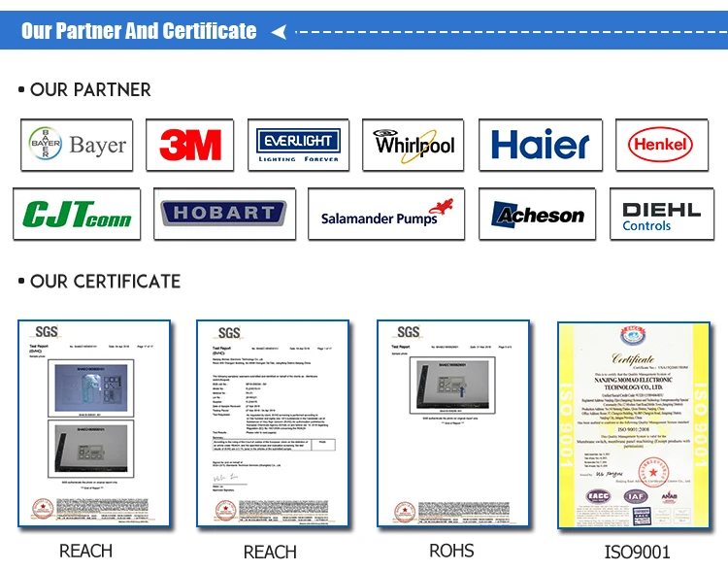Viewport: 728px width, 571px height.
Task: Click the SGS logo on ROHS certificate
Action: 409,332
